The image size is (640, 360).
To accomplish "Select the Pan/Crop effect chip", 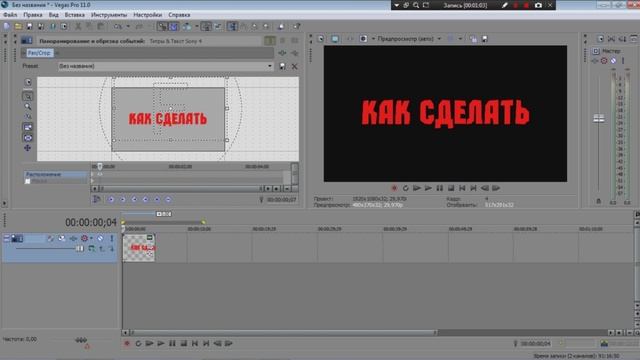I will point(39,53).
